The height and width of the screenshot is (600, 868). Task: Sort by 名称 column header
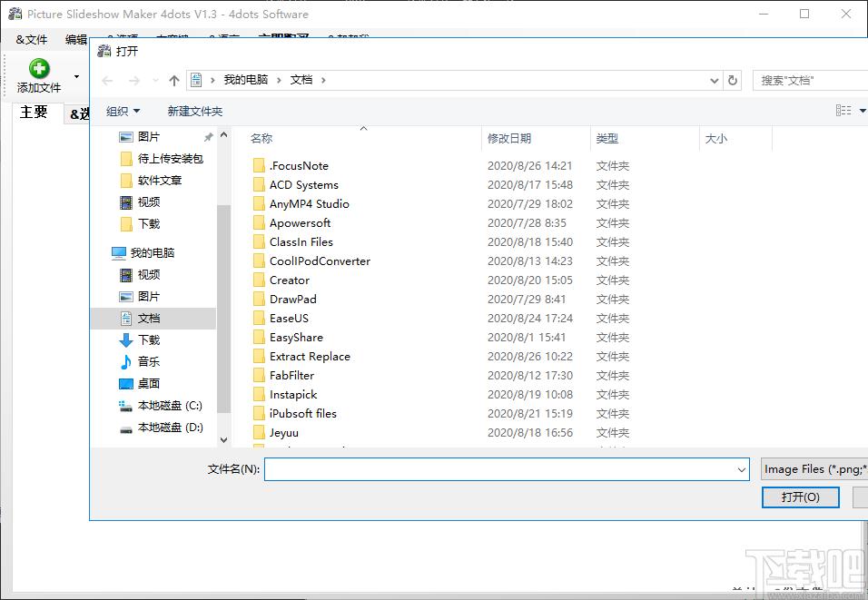261,138
